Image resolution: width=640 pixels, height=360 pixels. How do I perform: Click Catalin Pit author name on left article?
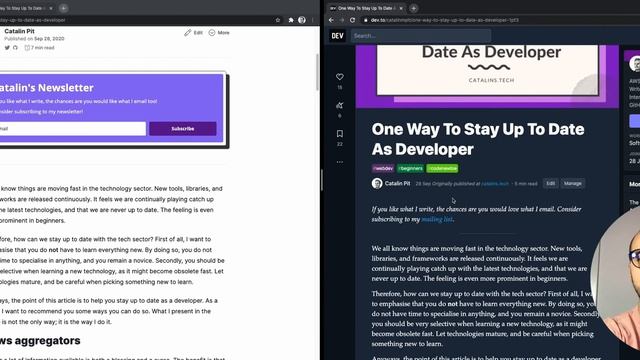tap(19, 31)
